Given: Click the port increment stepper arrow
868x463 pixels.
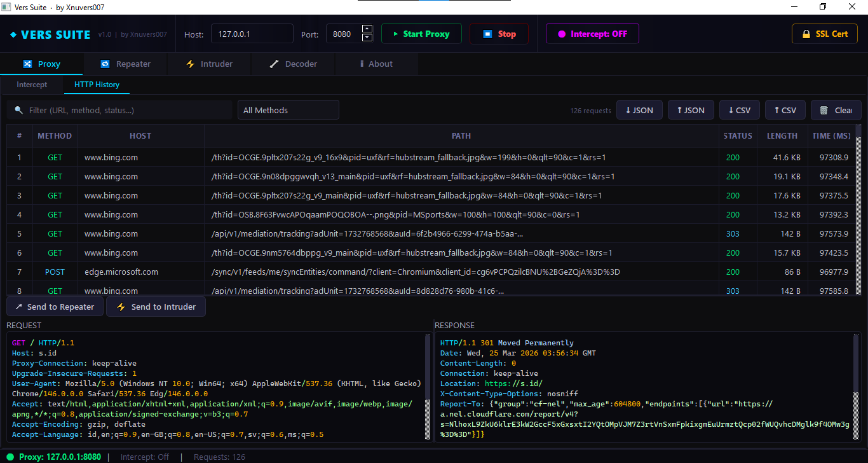Looking at the screenshot, I should coord(367,29).
